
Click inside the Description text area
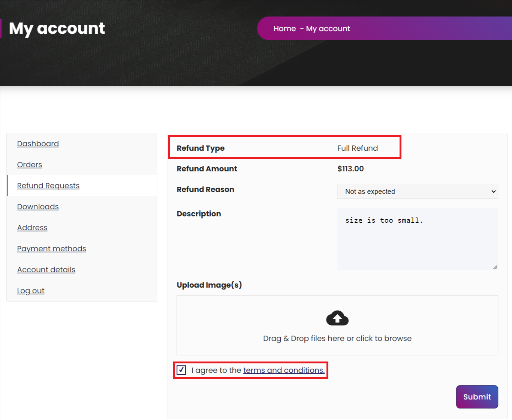coord(417,239)
